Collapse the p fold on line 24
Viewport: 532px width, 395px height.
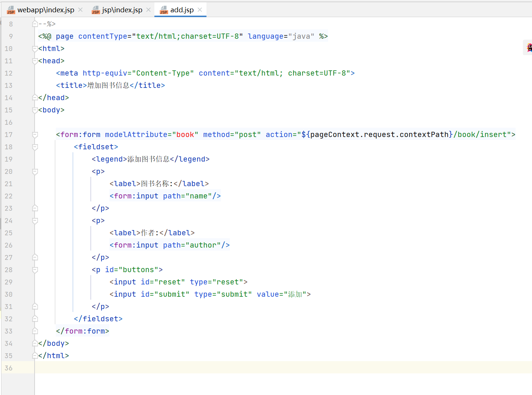click(x=35, y=221)
